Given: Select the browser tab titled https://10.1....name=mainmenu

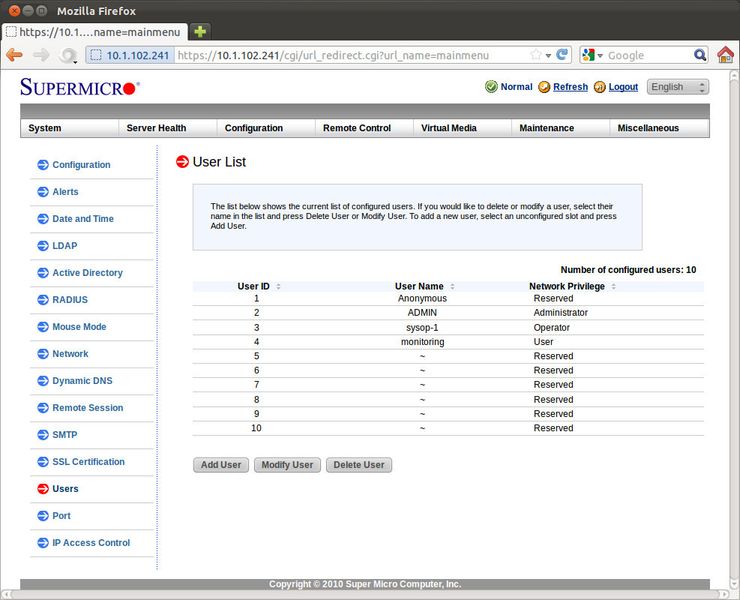Looking at the screenshot, I should point(94,32).
